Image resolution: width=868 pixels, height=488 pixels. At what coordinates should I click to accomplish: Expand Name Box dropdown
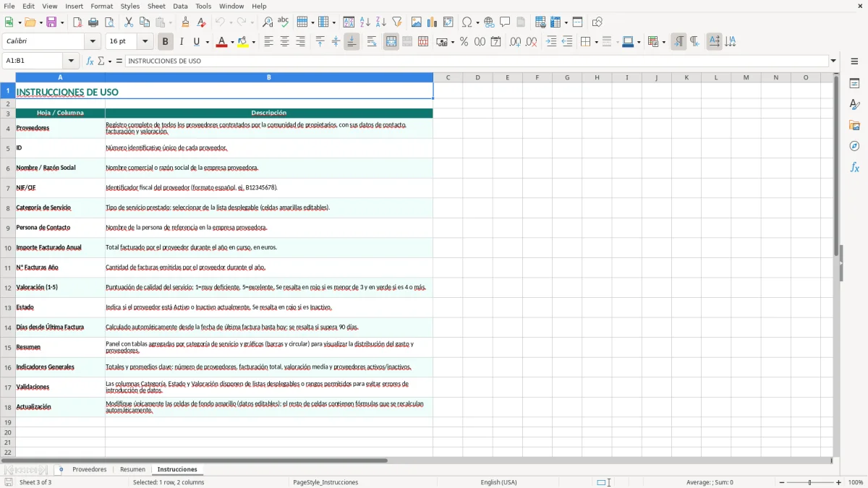click(x=71, y=61)
